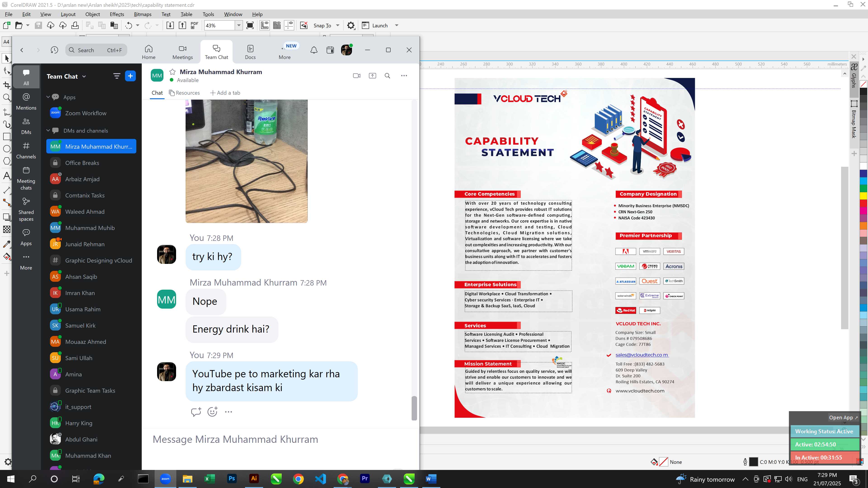This screenshot has height=488, width=868.
Task: Click the Zoom search field
Action: coord(96,50)
